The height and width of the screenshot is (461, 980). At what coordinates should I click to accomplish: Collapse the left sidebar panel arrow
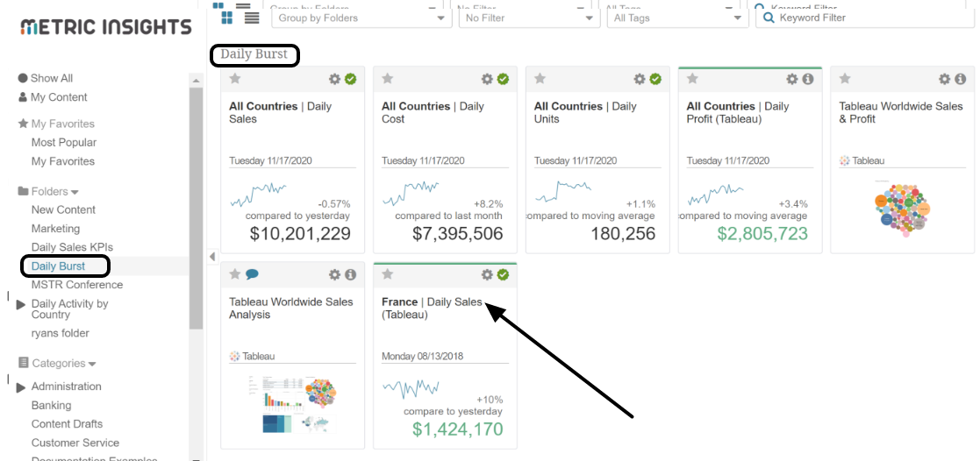click(211, 257)
